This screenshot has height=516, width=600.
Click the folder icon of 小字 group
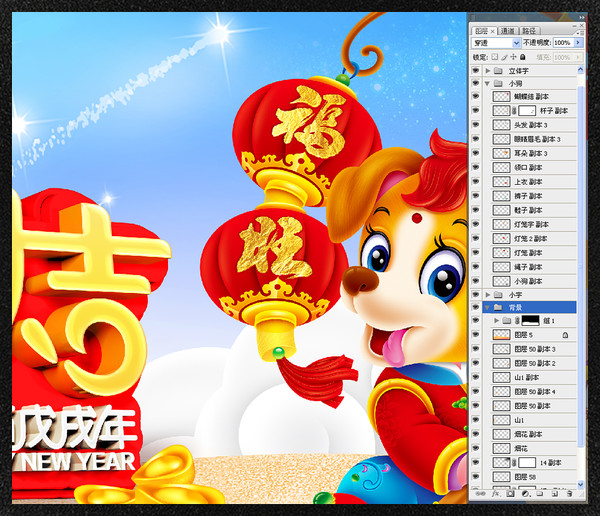(498, 295)
